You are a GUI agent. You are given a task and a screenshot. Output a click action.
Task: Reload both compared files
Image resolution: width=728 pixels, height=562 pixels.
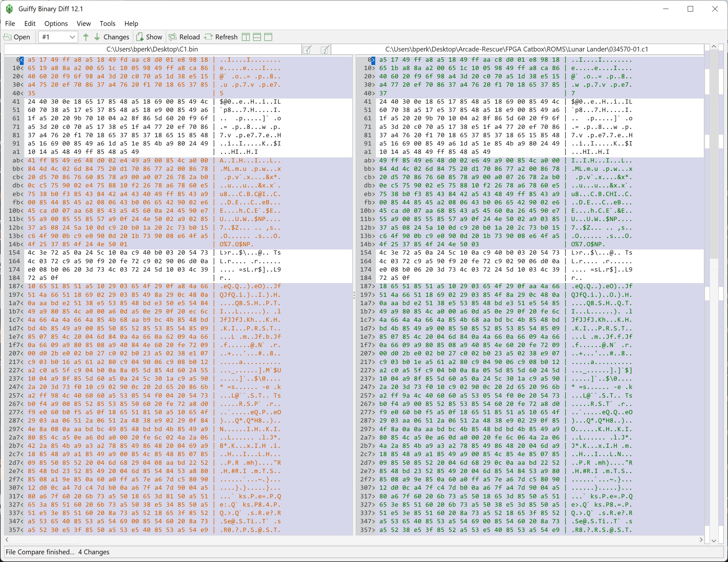(x=184, y=37)
